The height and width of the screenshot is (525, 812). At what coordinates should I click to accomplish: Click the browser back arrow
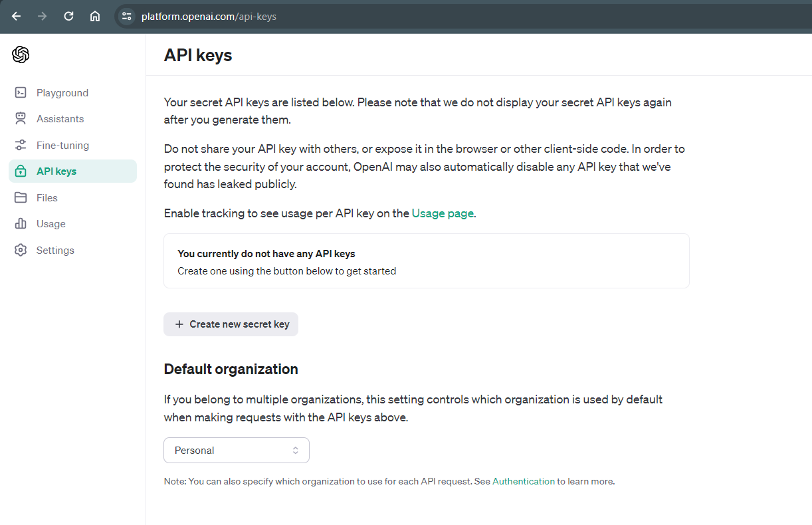pos(17,17)
